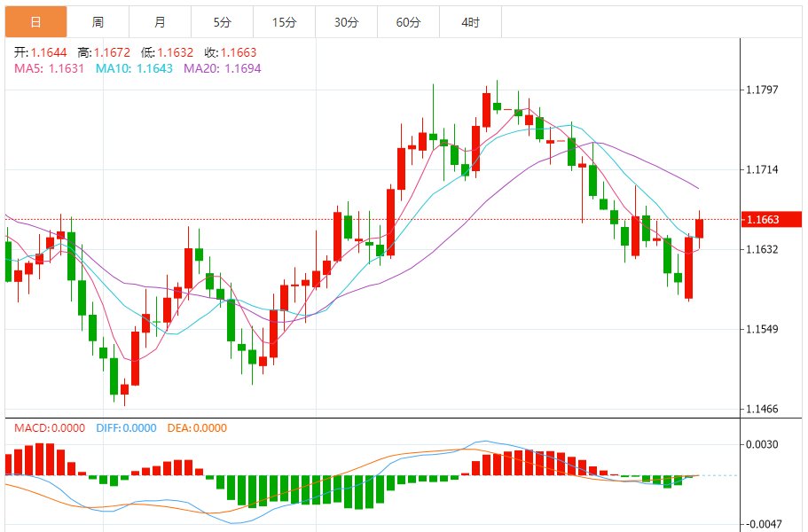Image resolution: width=808 pixels, height=532 pixels.
Task: Click the 开 opening price value
Action: [48, 52]
